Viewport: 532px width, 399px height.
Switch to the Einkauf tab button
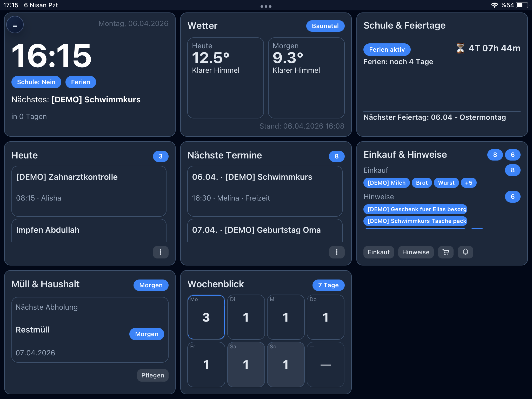pyautogui.click(x=378, y=252)
